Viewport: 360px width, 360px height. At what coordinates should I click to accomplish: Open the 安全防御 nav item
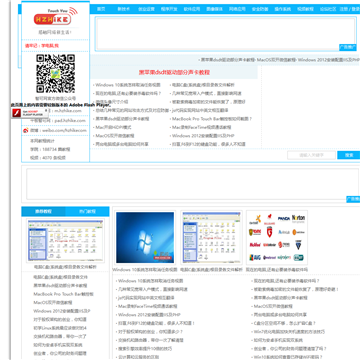click(x=260, y=9)
